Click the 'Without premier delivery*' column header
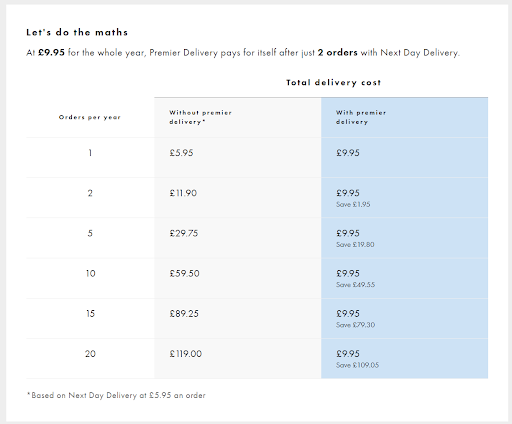The image size is (512, 424). click(x=200, y=117)
